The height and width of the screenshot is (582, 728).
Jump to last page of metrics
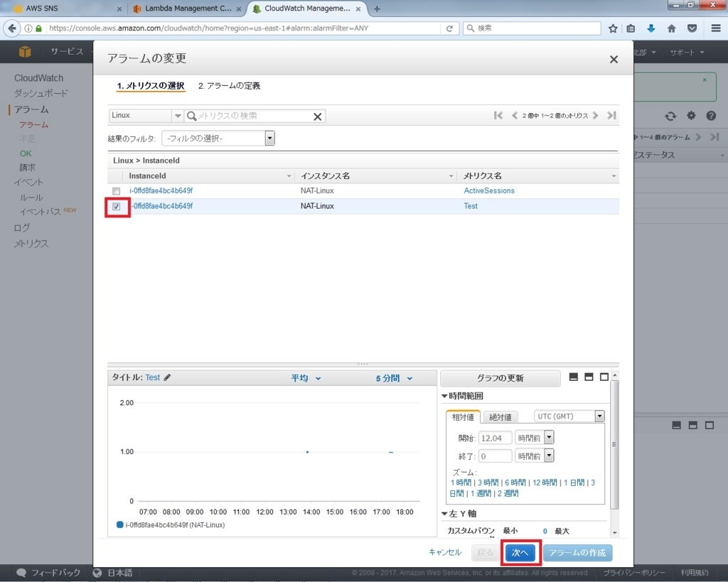click(x=612, y=116)
